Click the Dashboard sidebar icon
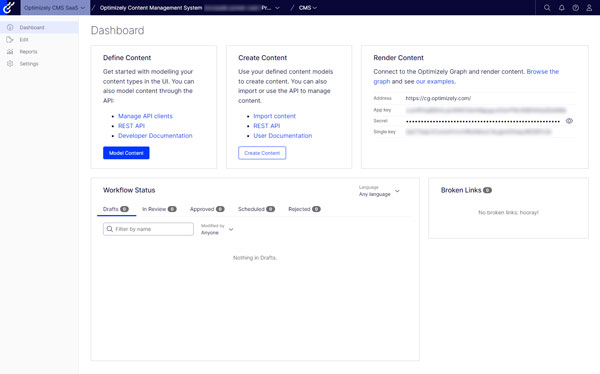This screenshot has width=600, height=374. pos(10,28)
